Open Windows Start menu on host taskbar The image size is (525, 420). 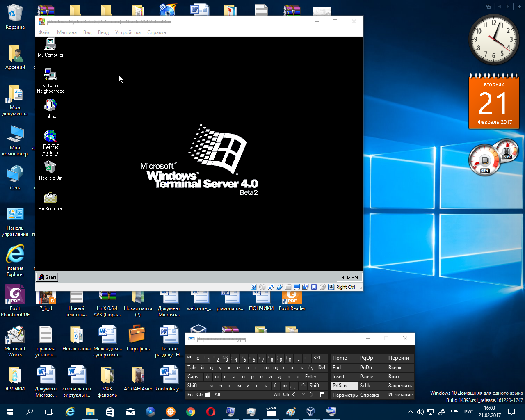[x=10, y=411]
